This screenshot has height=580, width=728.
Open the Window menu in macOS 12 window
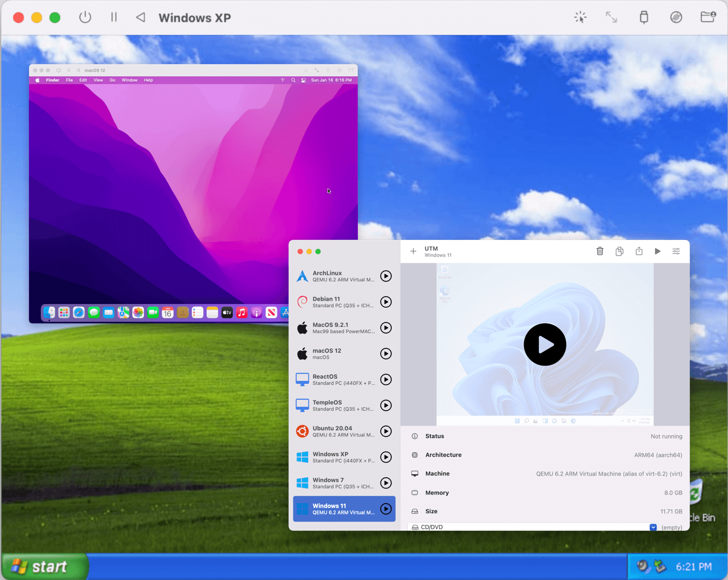(x=129, y=80)
